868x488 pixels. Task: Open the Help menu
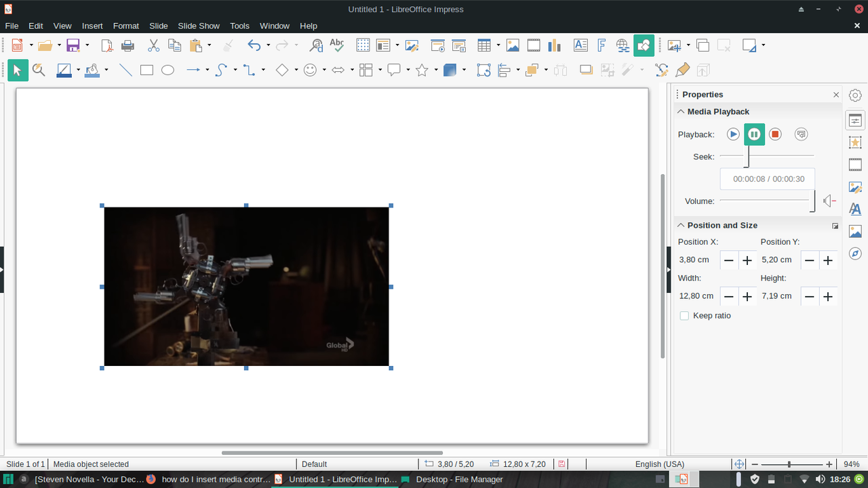pyautogui.click(x=309, y=26)
